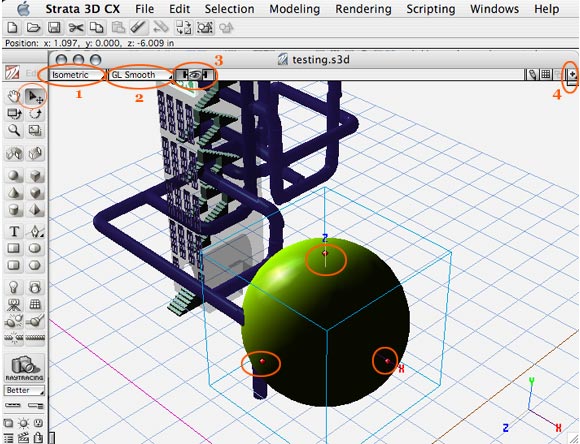Viewport: 580px width, 444px height.
Task: Open the Help menu
Action: pos(547,9)
